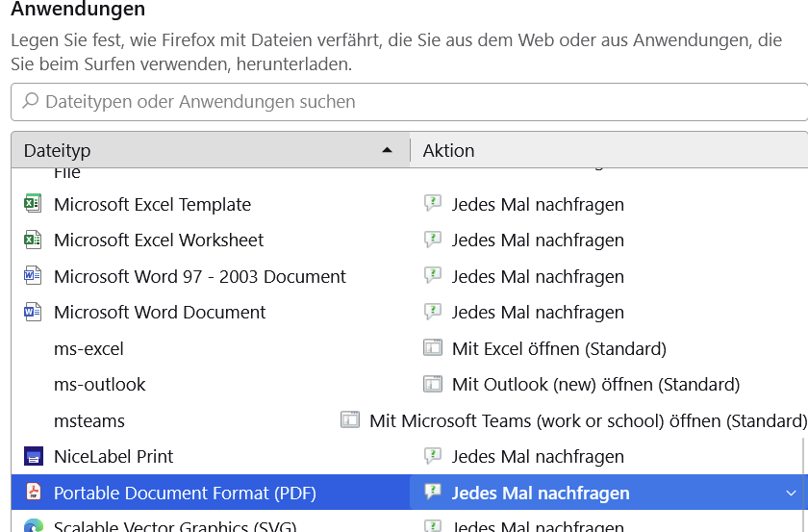Click the search magnifier icon
Image resolution: width=808 pixels, height=532 pixels.
(30, 101)
